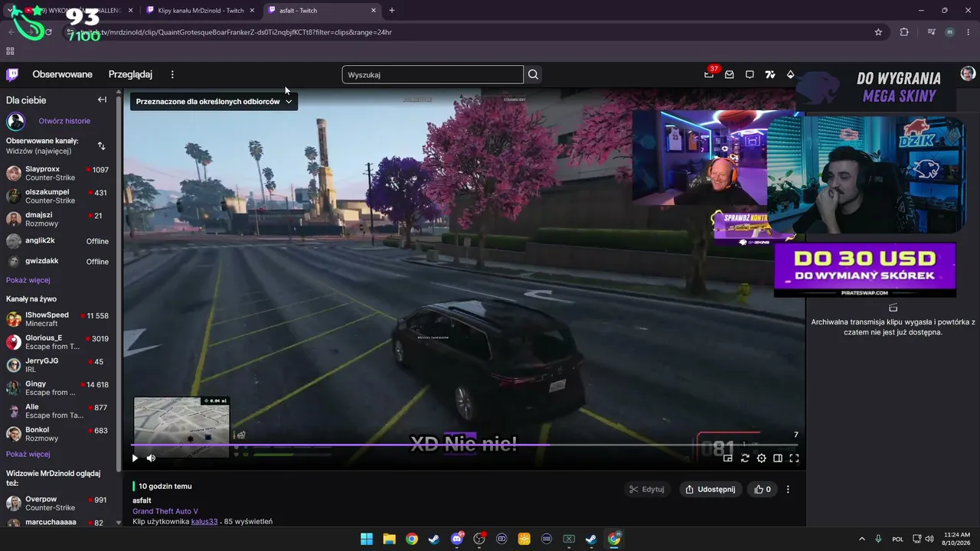This screenshot has width=980, height=551.
Task: Open kalus33 clip creator profile
Action: coord(204,522)
